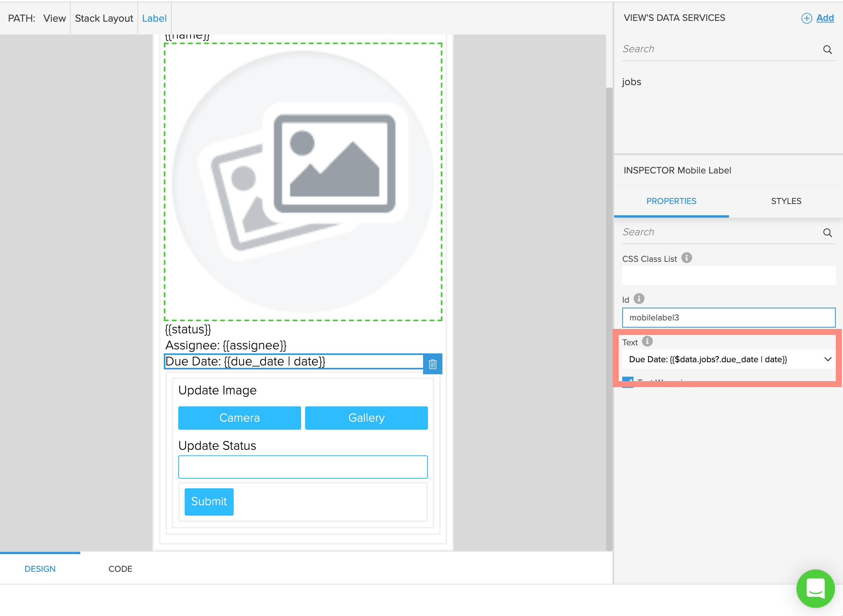Switch to the STYLES tab
This screenshot has width=843, height=616.
coord(786,201)
